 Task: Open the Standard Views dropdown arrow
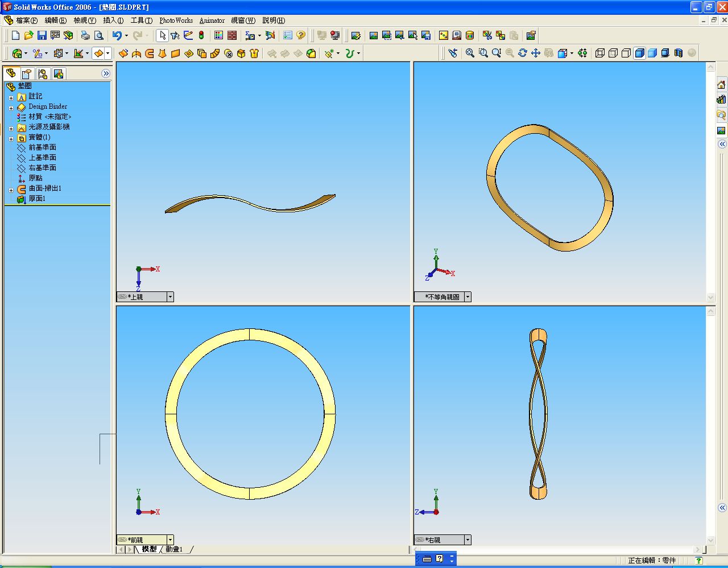point(572,53)
